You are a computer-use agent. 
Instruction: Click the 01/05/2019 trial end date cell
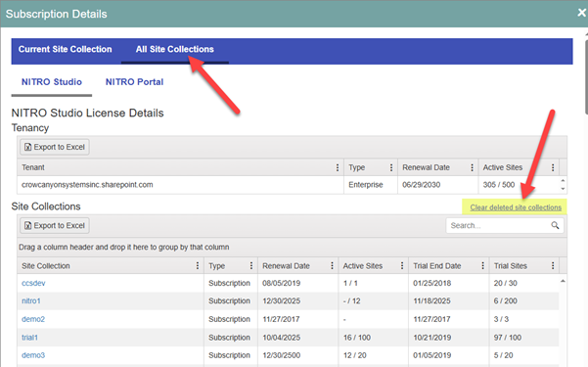tap(448, 355)
